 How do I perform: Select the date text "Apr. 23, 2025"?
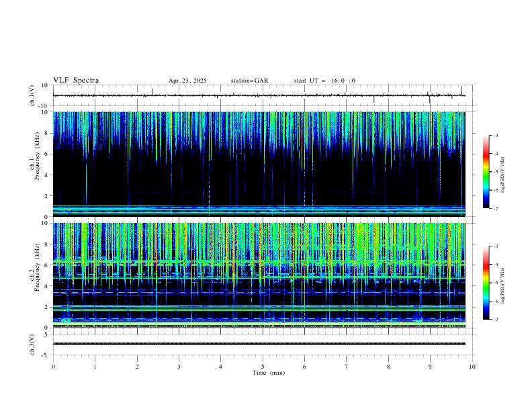187,81
